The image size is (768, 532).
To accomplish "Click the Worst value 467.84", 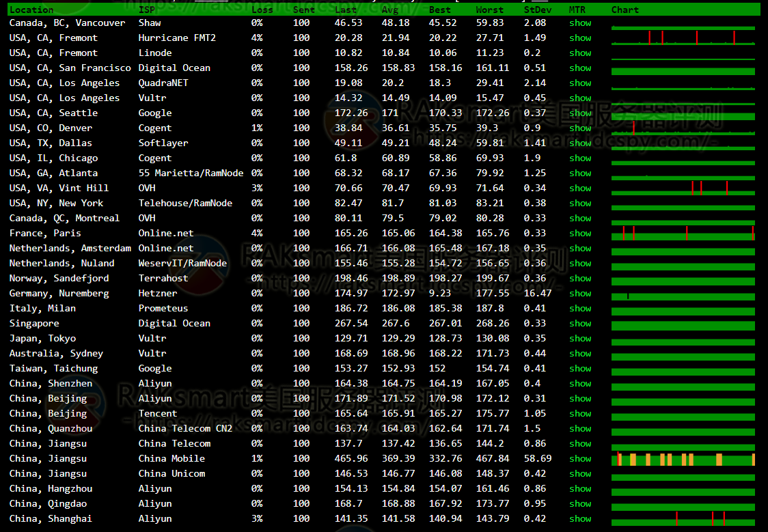I will pos(493,459).
